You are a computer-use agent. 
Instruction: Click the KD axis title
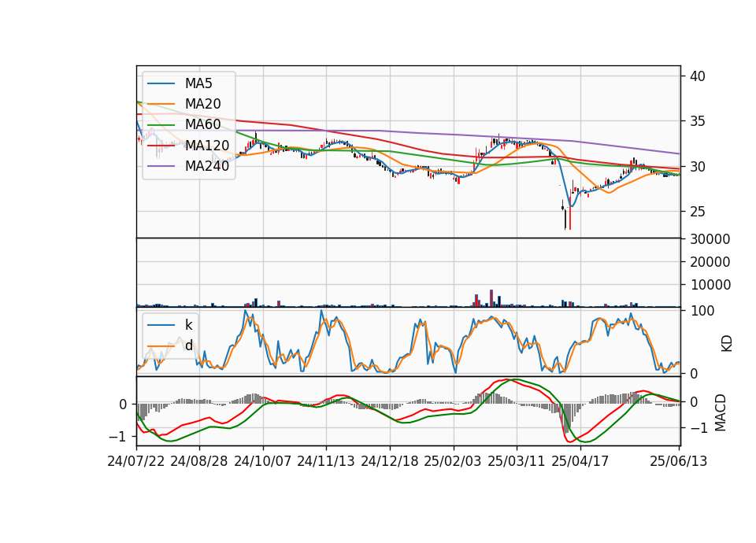[727, 344]
